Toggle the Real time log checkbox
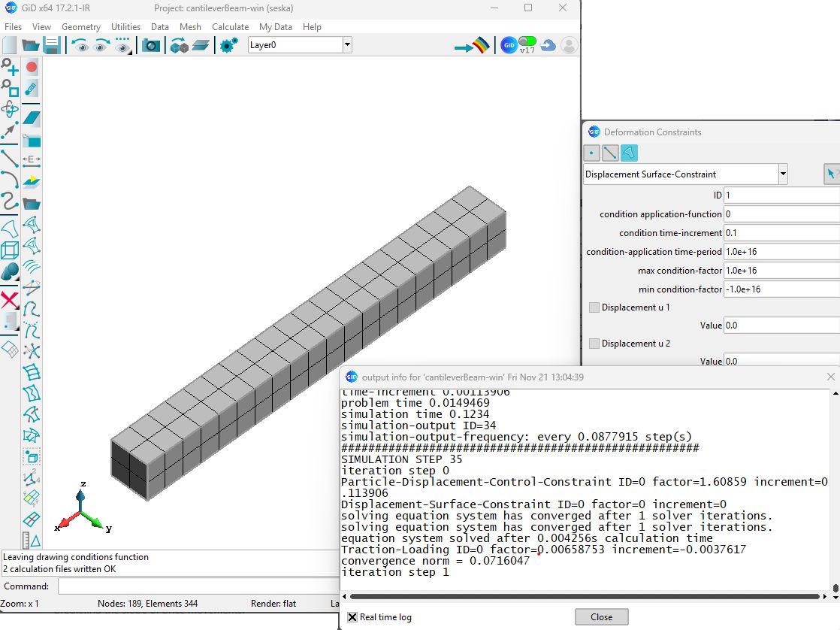 point(352,617)
